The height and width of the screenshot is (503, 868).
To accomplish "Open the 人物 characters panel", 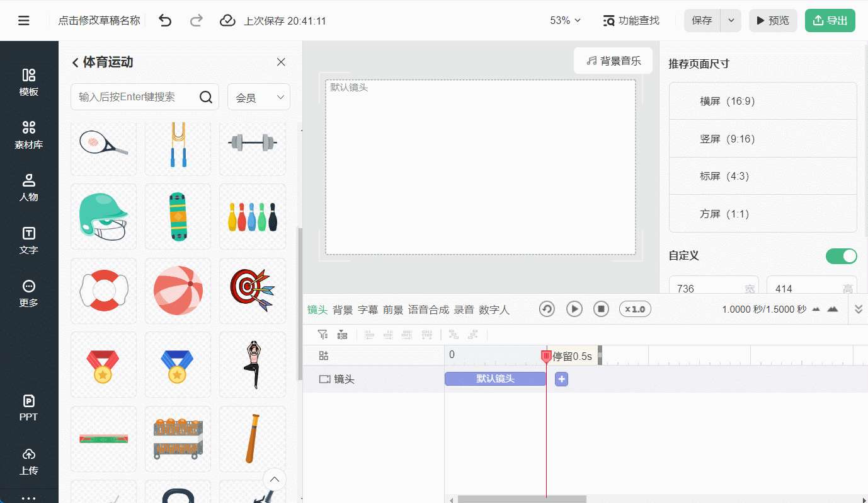I will coord(29,188).
